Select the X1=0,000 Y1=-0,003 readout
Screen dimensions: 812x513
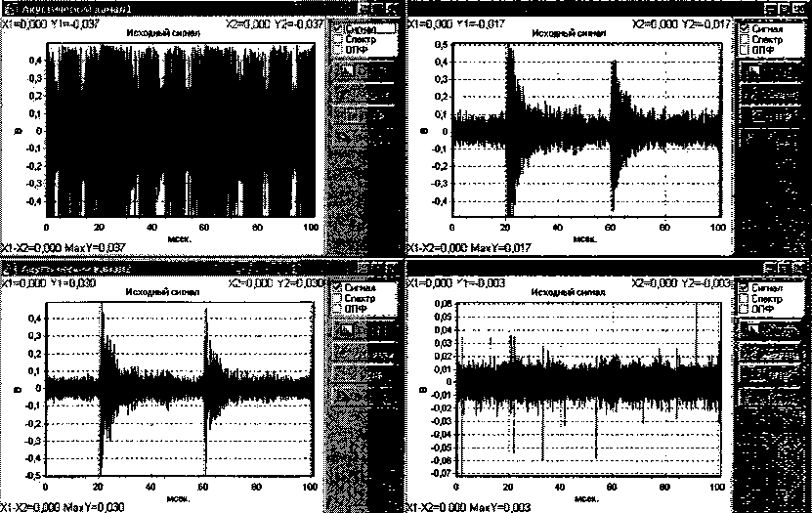[x=455, y=283]
